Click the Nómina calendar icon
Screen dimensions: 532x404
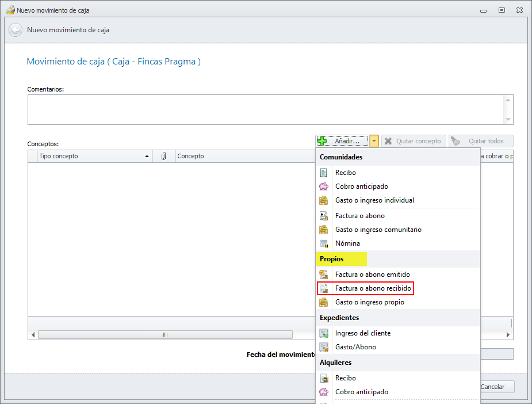(324, 243)
